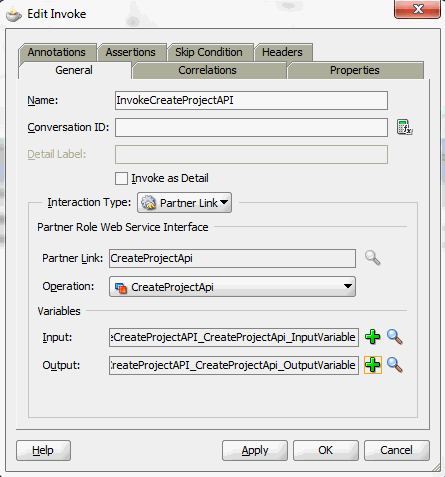Browse Output variables with the magnifier icon
Viewport: 445px width, 477px height.
[x=395, y=365]
